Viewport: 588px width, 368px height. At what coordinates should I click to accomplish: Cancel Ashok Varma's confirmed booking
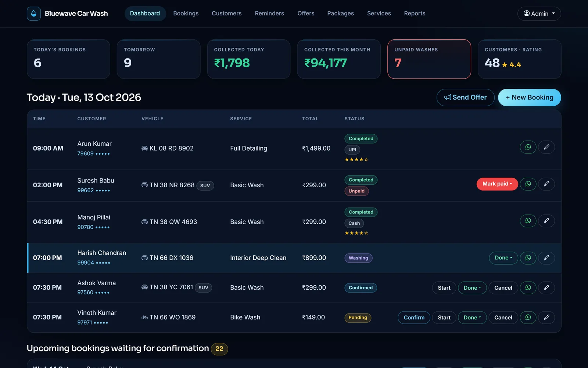(x=503, y=288)
